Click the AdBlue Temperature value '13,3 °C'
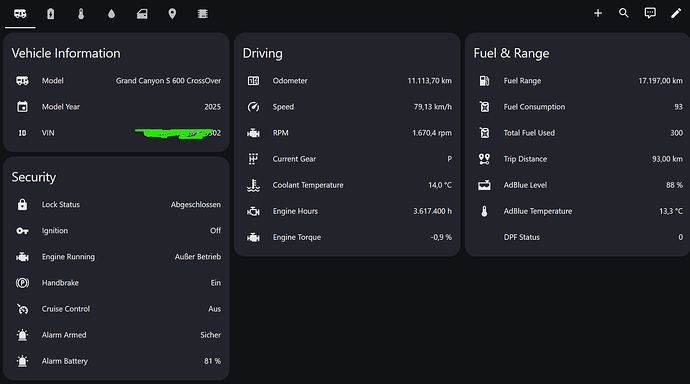 coord(671,211)
